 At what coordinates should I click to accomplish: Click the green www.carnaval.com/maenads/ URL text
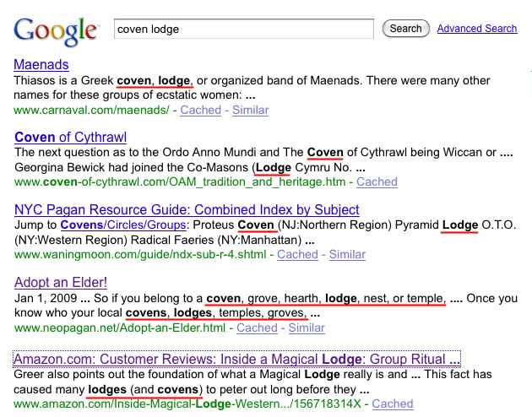point(92,110)
